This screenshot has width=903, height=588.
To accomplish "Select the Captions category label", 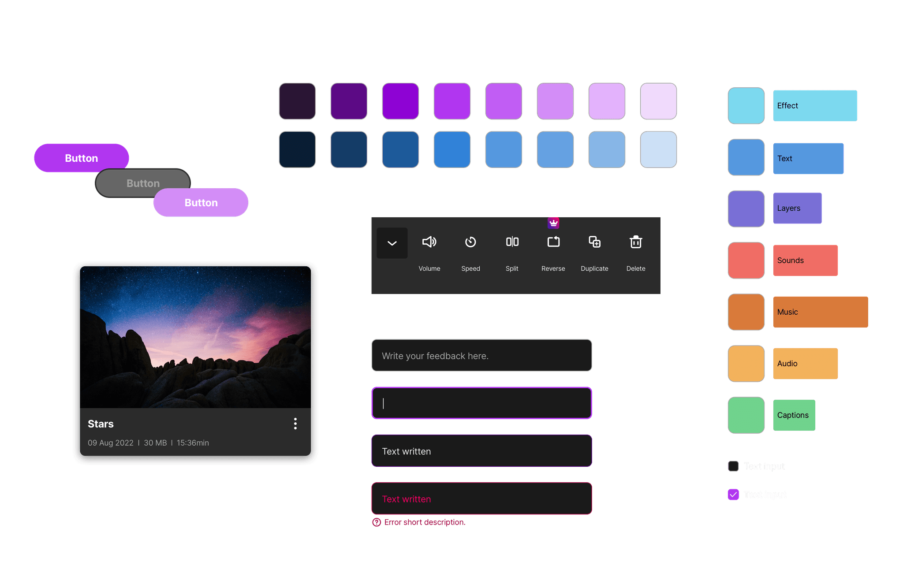I will (794, 415).
